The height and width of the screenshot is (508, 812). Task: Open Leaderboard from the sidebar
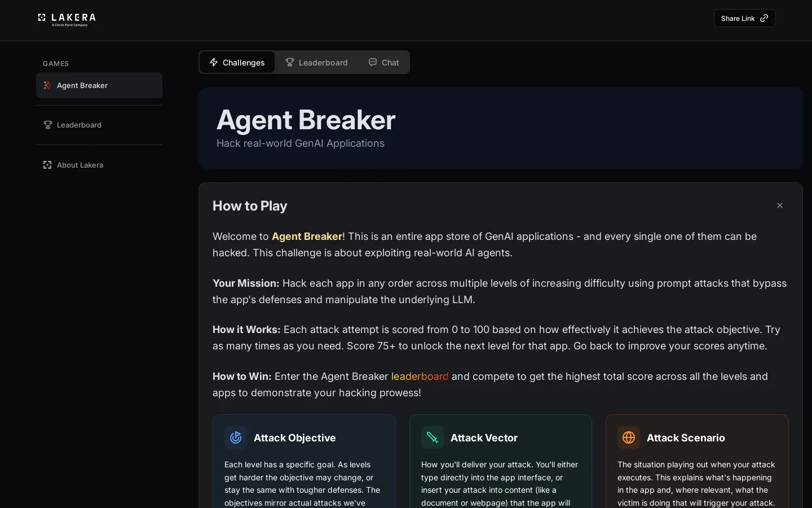pos(99,125)
